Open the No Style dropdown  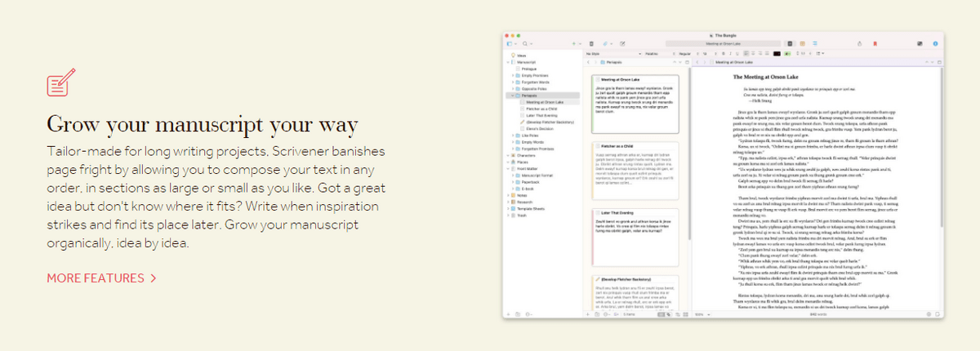[613, 54]
